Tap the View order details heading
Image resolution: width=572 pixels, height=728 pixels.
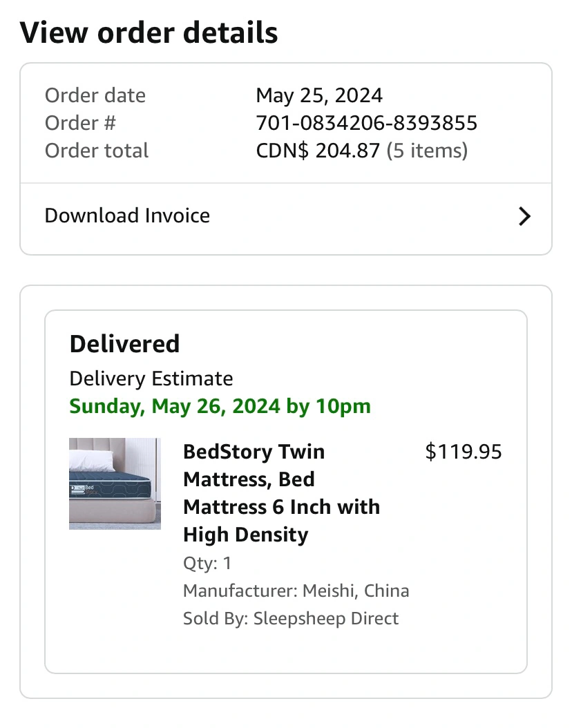click(x=149, y=32)
